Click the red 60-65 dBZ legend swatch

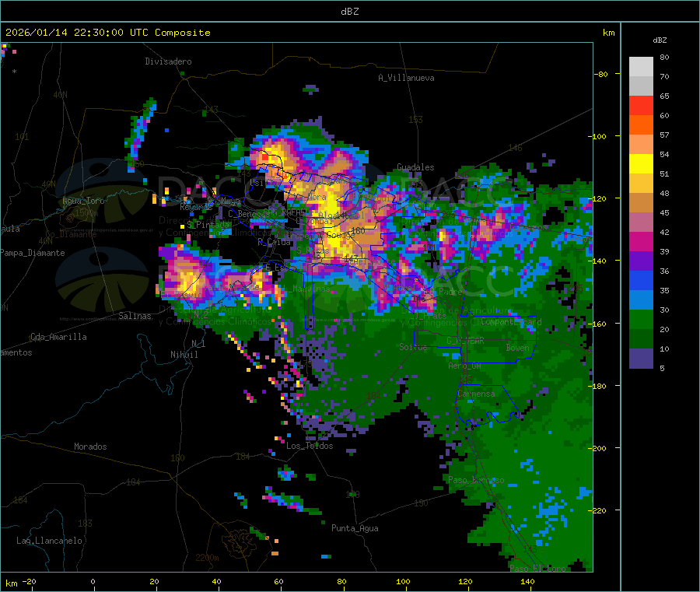pos(641,105)
